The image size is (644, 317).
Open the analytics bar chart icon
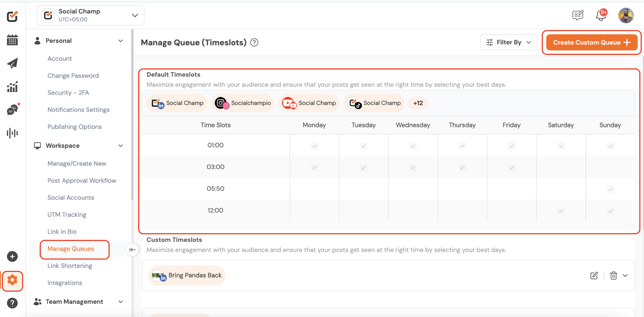12,87
